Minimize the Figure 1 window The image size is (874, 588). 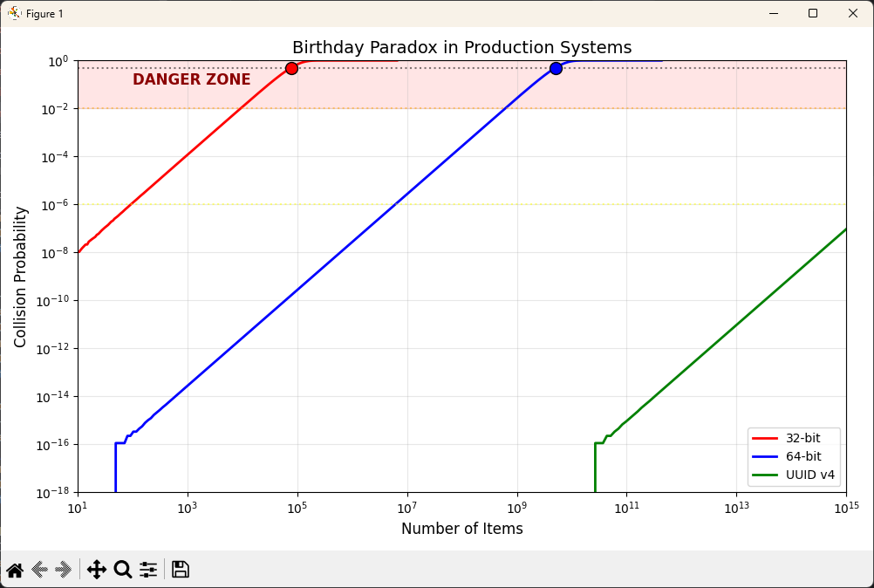773,13
